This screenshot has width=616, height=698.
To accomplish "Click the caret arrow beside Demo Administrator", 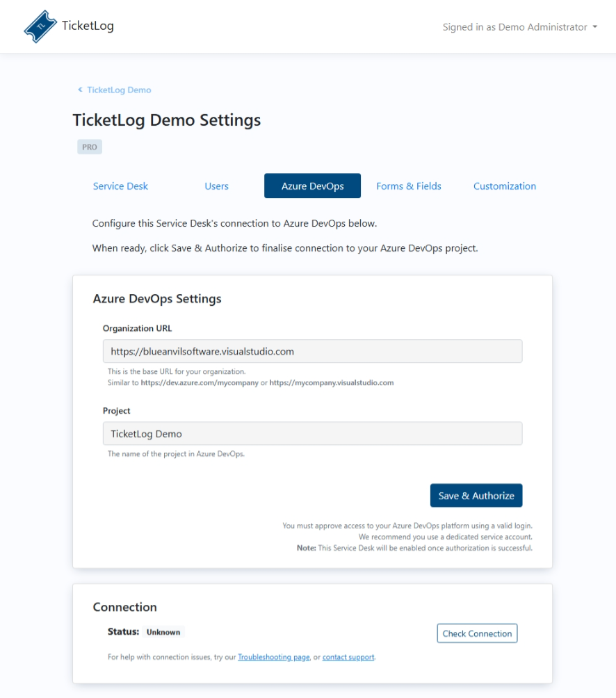I will [x=595, y=27].
